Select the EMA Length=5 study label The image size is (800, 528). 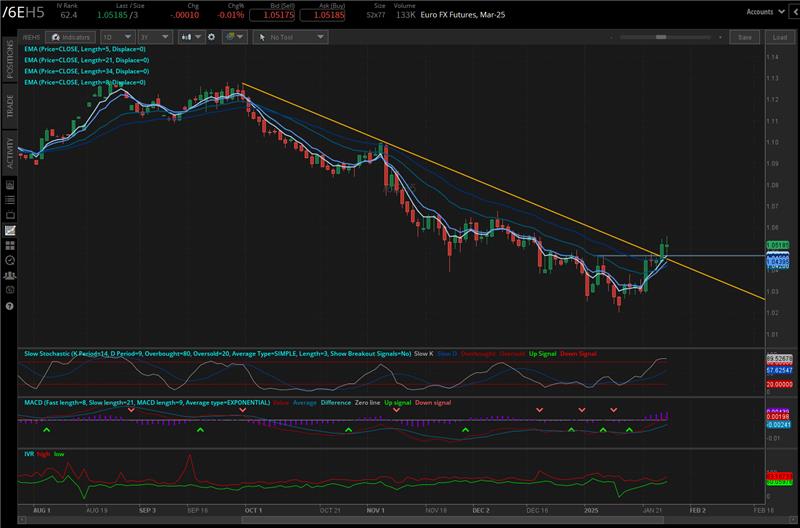(x=85, y=49)
